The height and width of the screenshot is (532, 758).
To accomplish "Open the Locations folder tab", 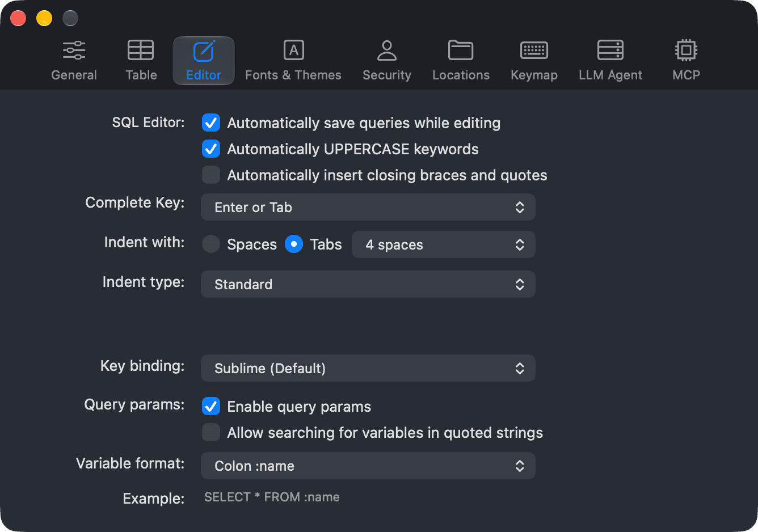I will [x=461, y=61].
